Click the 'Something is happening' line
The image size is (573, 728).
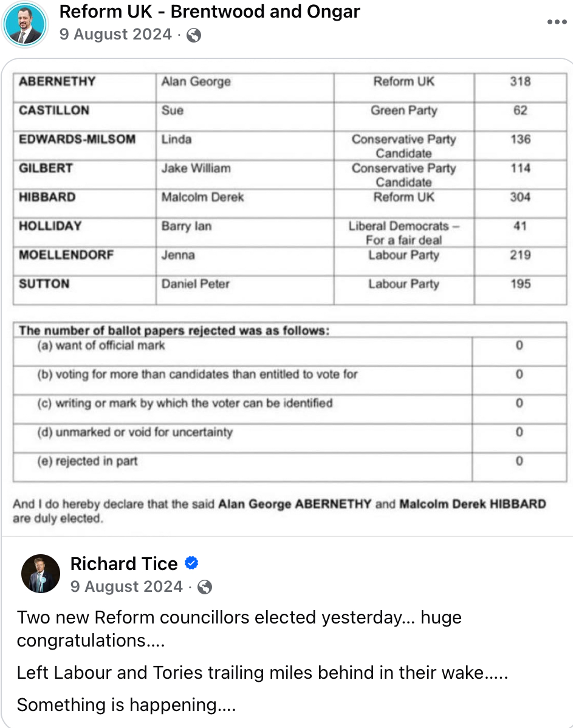pos(126,705)
